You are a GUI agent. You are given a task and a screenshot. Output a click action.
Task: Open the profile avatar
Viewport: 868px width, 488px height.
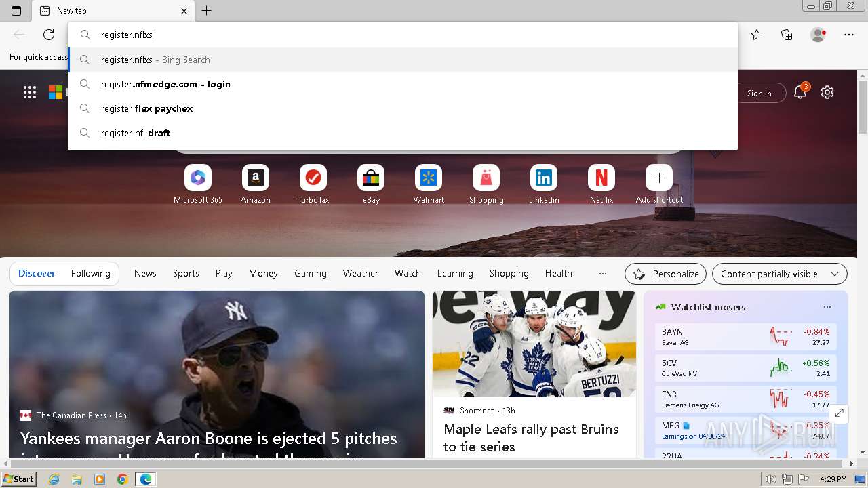(x=818, y=35)
